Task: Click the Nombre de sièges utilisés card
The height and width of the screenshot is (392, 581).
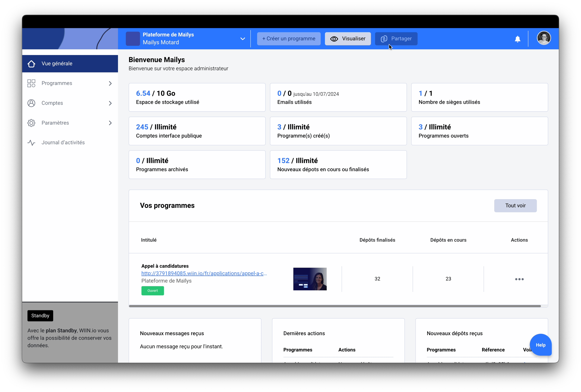Action: 479,97
